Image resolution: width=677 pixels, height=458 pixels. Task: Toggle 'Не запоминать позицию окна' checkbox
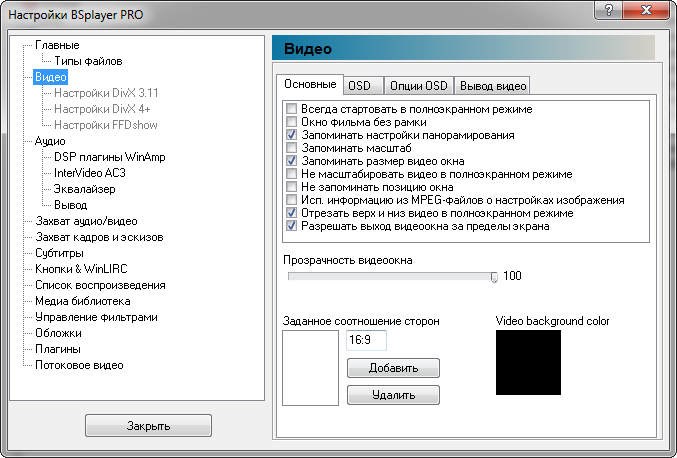point(291,187)
